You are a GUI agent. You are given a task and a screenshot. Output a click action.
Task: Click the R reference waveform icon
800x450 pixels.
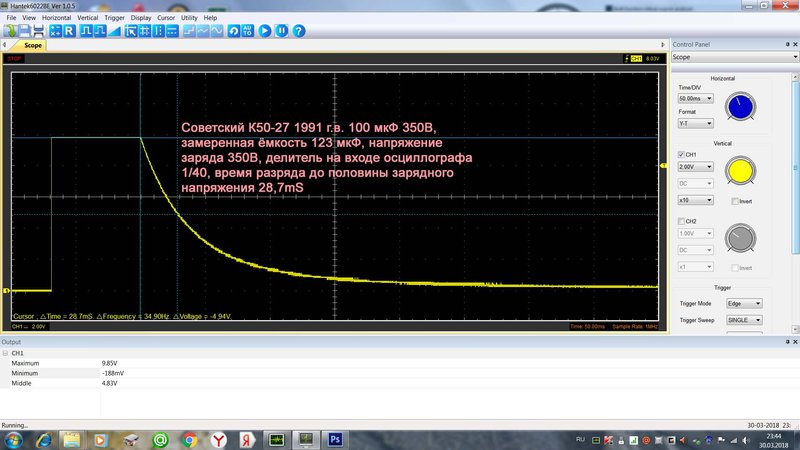point(69,31)
